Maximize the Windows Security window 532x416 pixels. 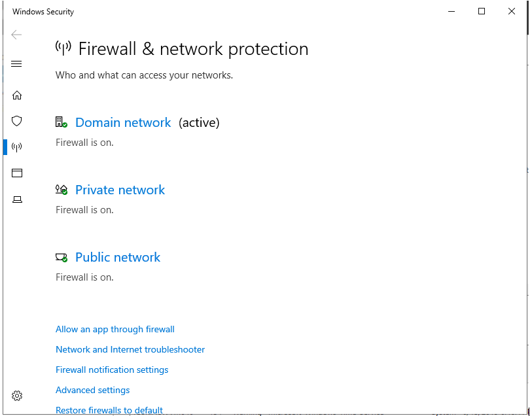(x=482, y=11)
